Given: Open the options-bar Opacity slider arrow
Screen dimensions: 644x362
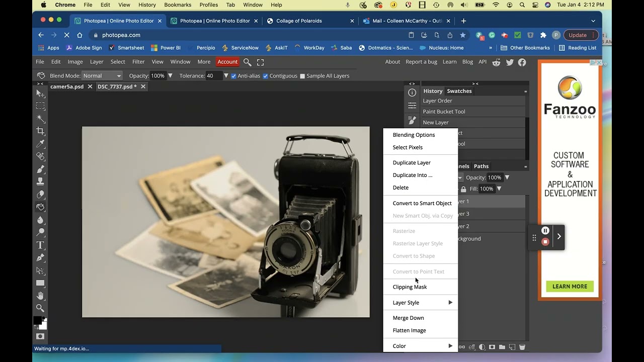Looking at the screenshot, I should [170, 76].
